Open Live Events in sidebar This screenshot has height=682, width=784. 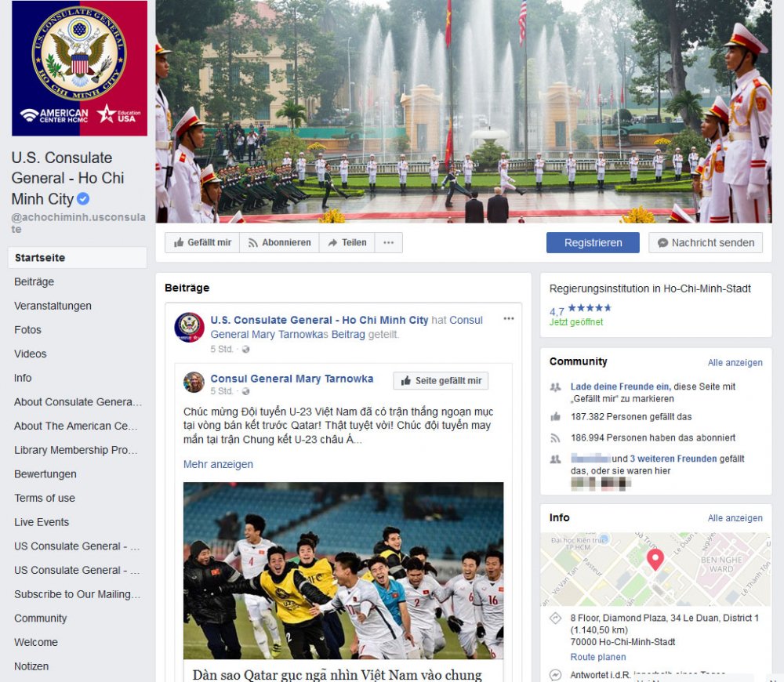(42, 521)
